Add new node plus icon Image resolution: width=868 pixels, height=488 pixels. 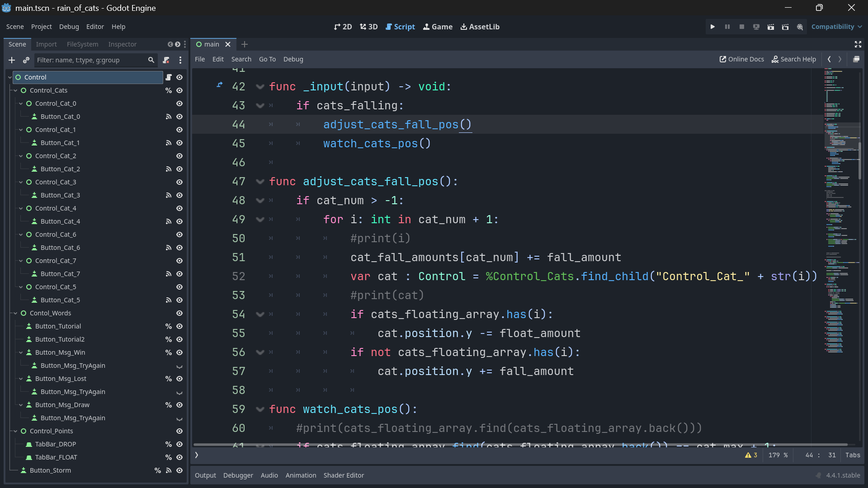point(12,60)
